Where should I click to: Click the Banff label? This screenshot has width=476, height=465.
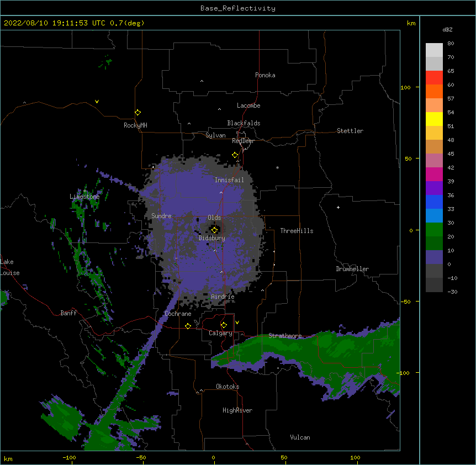pos(68,313)
